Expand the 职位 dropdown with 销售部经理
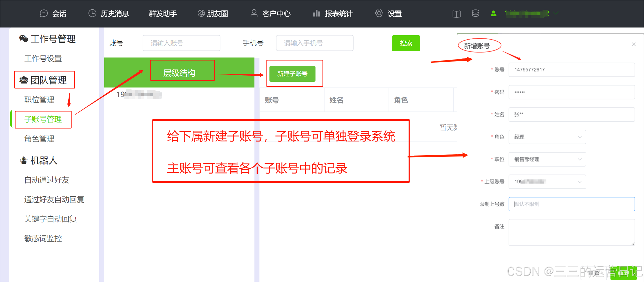 pyautogui.click(x=547, y=159)
